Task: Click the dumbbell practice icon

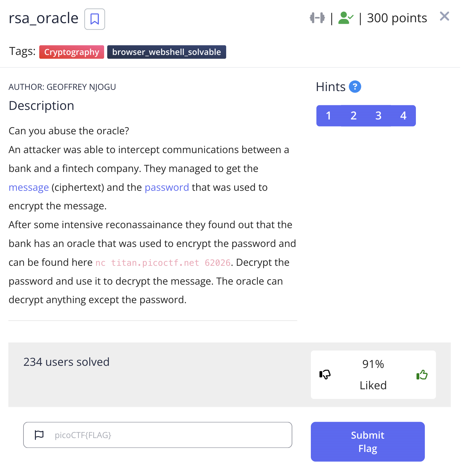Action: (x=317, y=18)
